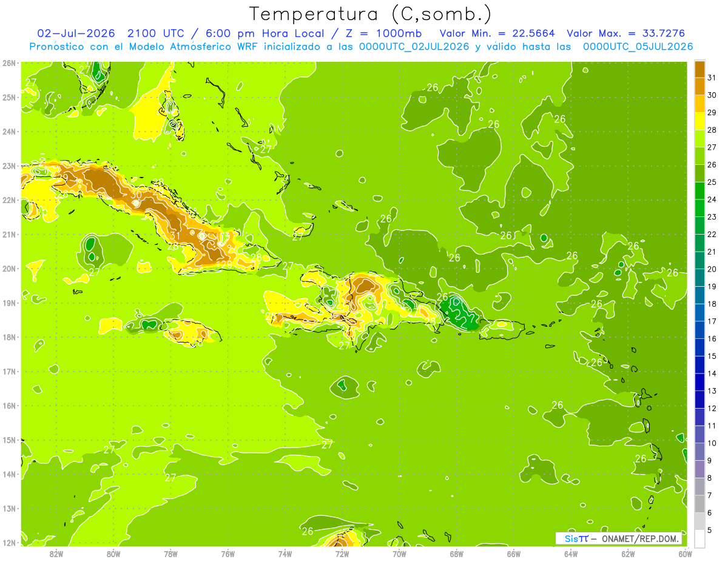Click the darkest brown band above legend value 31
This screenshot has height=562, width=728.
[699, 69]
